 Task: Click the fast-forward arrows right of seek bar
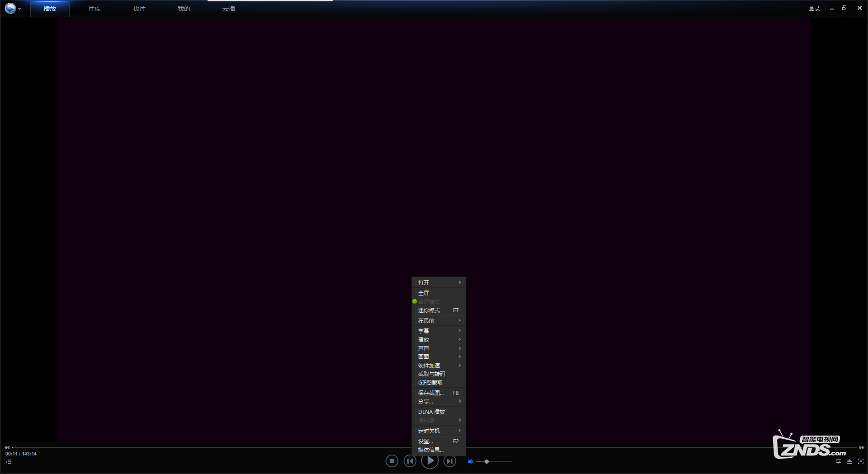pos(862,447)
